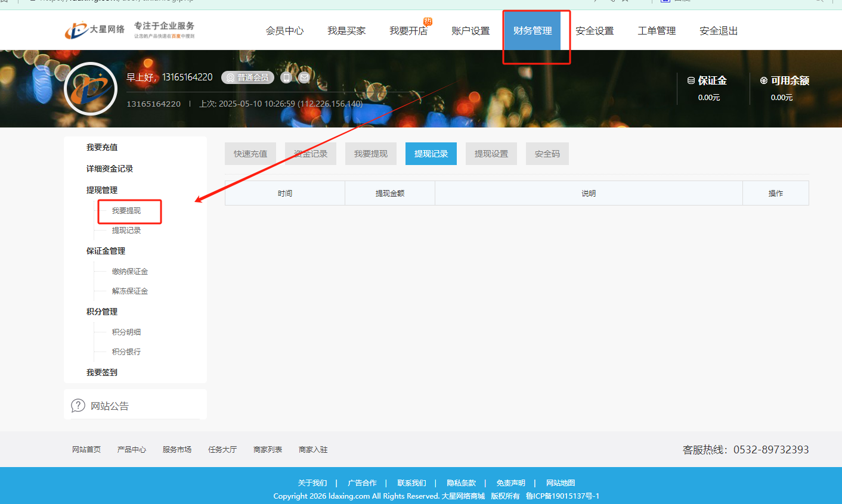This screenshot has height=504, width=842.
Task: Click the 联系我们 footer link
Action: [x=411, y=483]
